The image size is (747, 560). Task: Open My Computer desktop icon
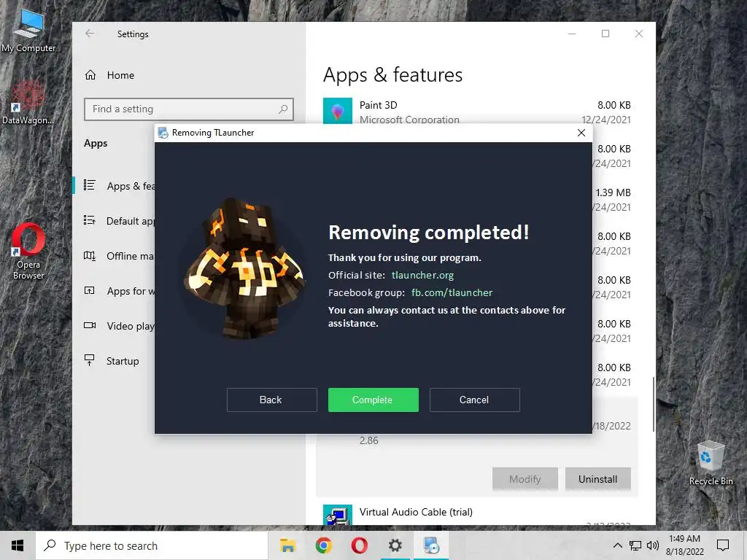(28, 30)
